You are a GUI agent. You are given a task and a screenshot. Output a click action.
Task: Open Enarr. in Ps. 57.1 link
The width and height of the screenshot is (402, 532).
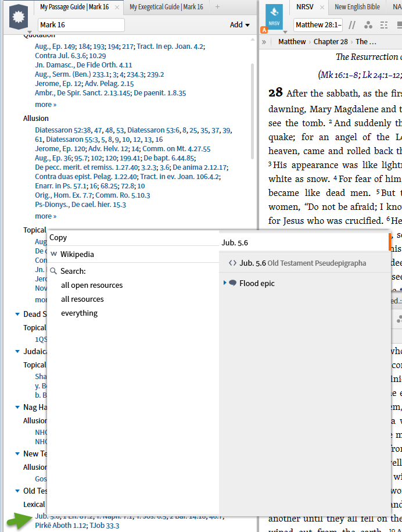60,185
